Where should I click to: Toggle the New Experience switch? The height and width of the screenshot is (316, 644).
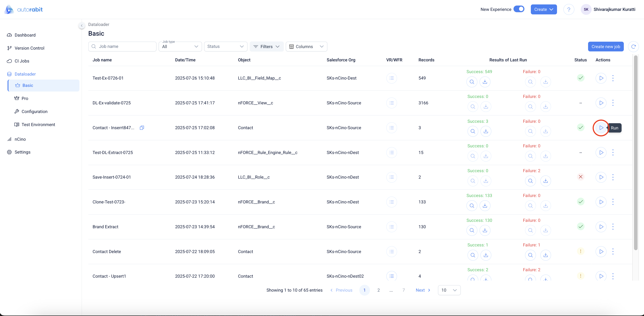tap(519, 9)
